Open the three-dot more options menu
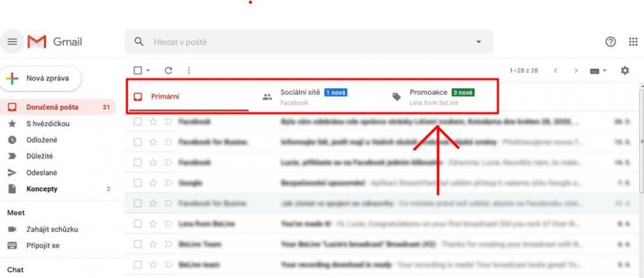 pos(189,70)
